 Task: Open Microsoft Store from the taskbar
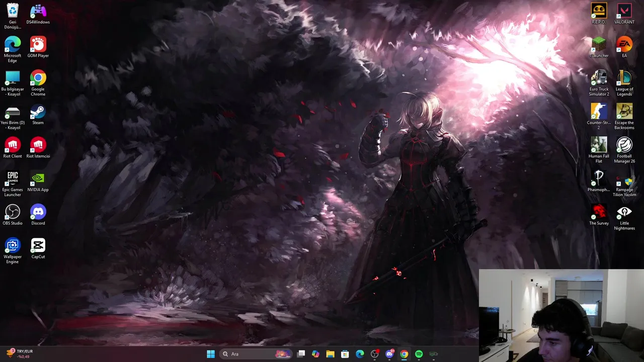pos(345,354)
